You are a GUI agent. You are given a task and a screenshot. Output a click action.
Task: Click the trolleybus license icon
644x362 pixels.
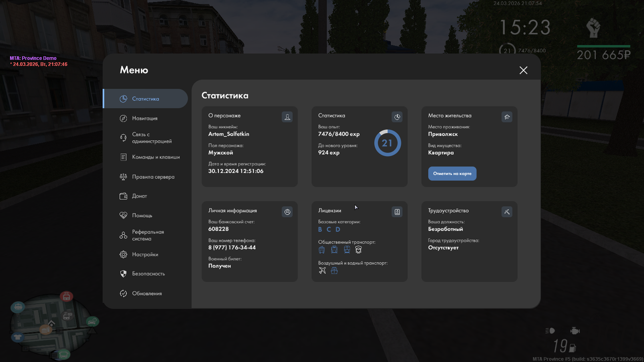(322, 250)
